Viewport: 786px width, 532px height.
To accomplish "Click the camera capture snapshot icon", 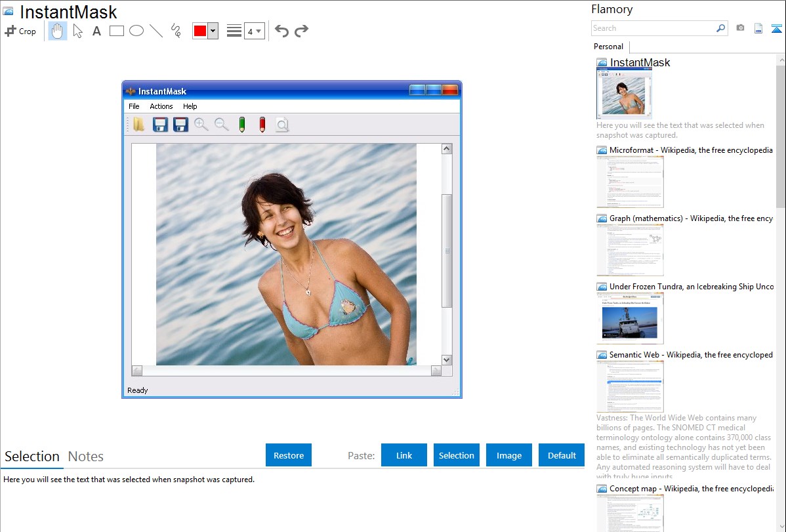I will coord(740,28).
